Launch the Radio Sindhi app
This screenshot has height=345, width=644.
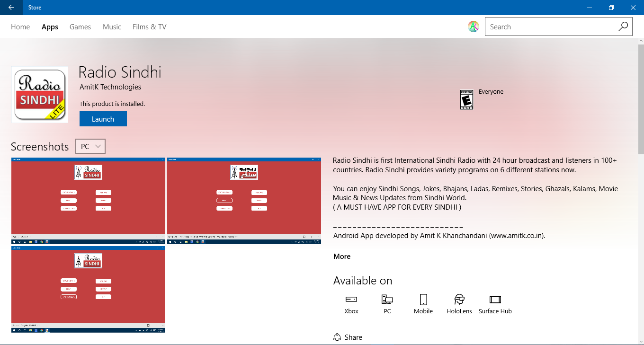click(x=103, y=119)
